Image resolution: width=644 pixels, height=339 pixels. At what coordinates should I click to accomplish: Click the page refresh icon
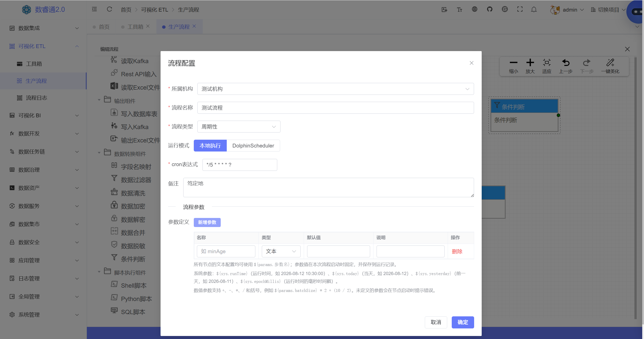click(x=109, y=9)
